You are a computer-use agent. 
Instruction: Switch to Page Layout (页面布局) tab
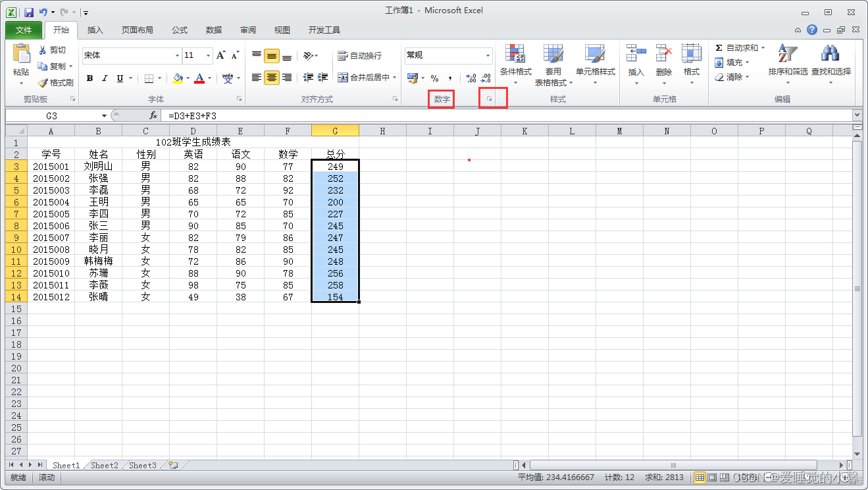tap(138, 30)
